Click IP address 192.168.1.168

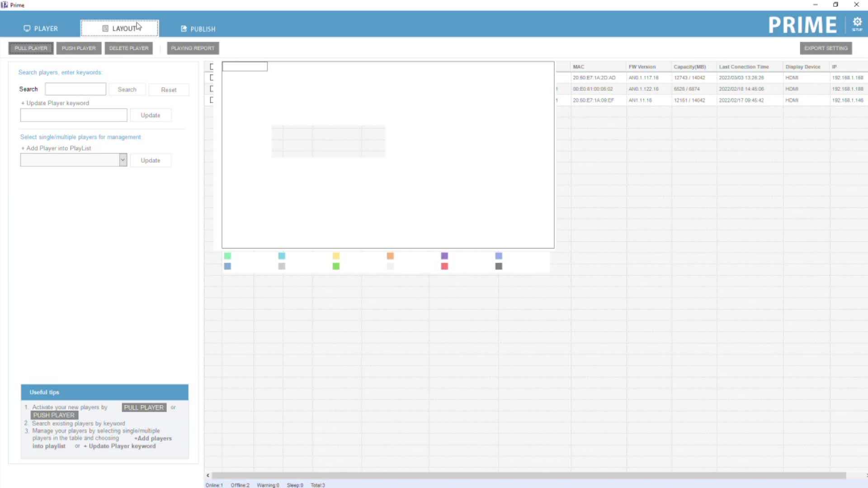coord(848,78)
